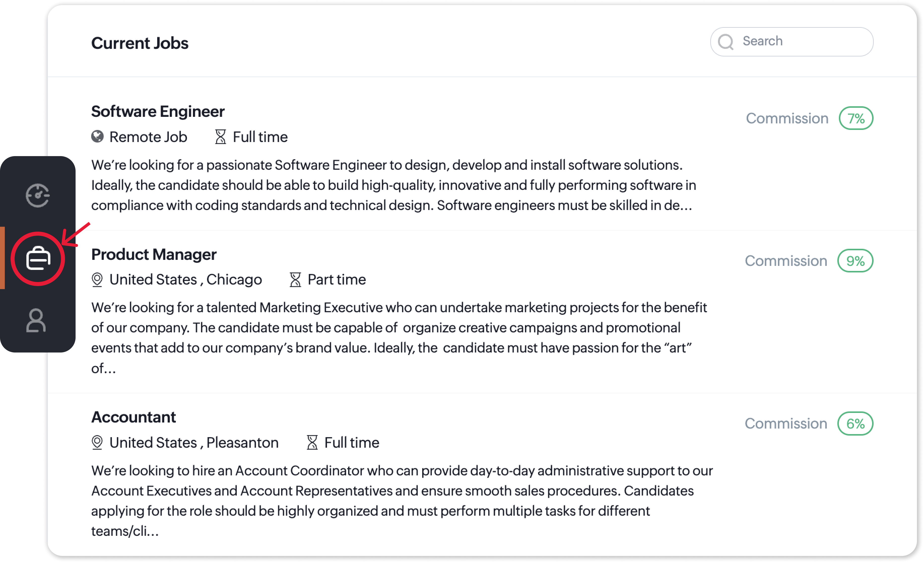Type in the Search jobs field
The image size is (924, 563).
803,41
